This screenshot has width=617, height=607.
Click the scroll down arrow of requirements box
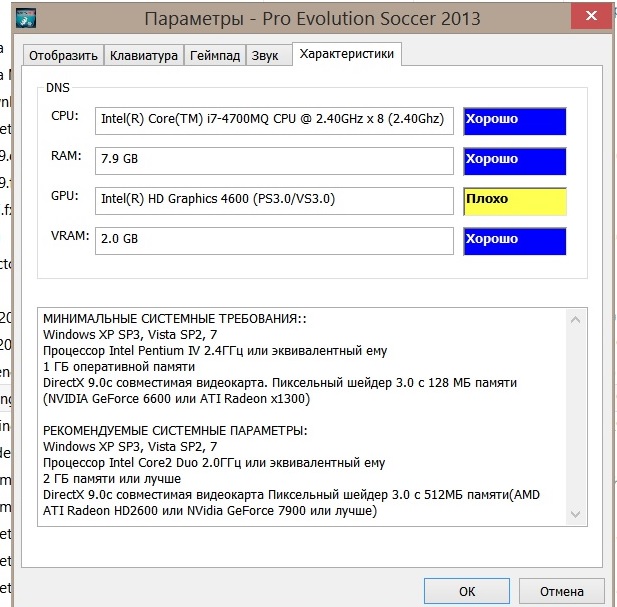[x=575, y=514]
